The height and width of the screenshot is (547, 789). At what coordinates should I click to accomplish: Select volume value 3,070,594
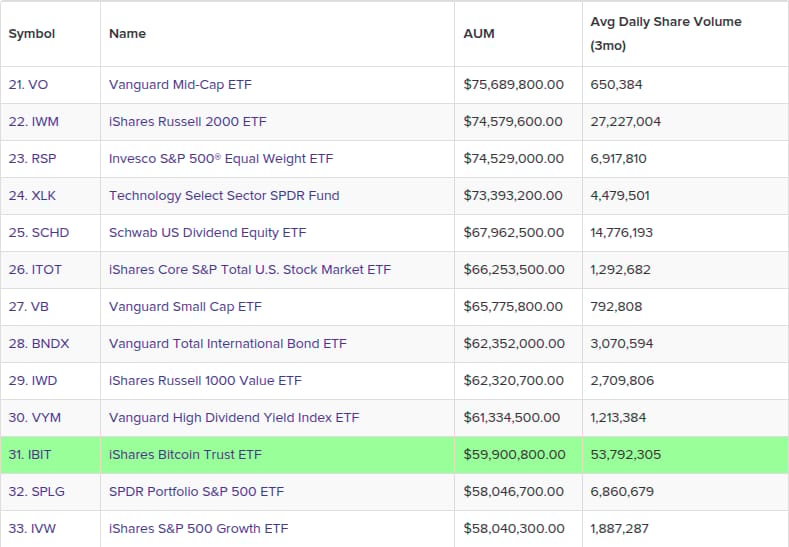point(622,344)
